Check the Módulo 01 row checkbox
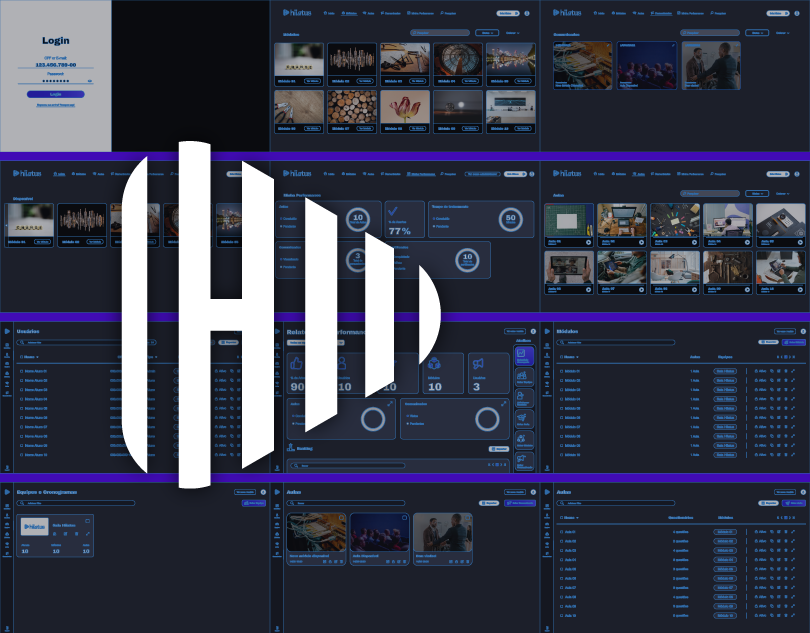 point(562,371)
